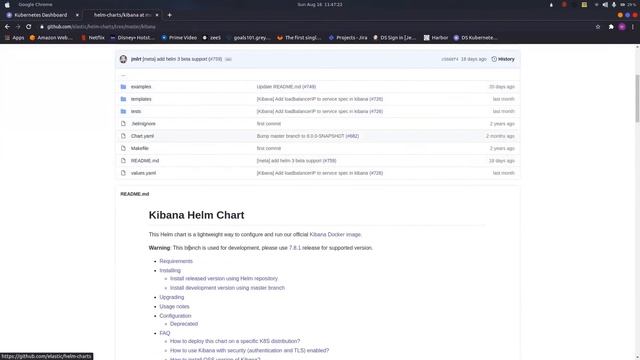The image size is (640, 360).
Task: Click the volume icon in system tray
Action: pos(605,4)
